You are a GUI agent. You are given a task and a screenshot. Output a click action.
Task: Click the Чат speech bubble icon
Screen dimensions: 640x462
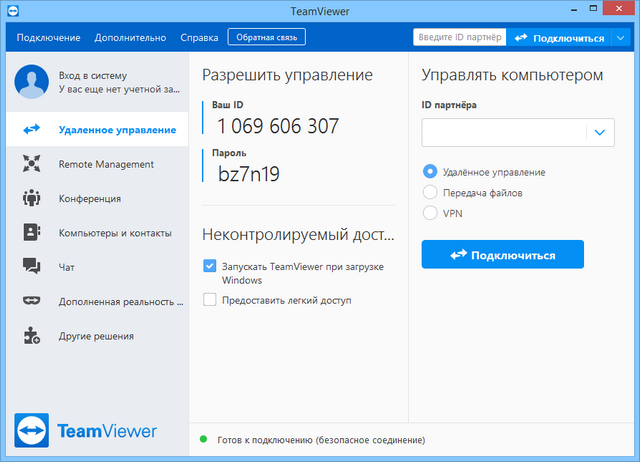pos(31,267)
